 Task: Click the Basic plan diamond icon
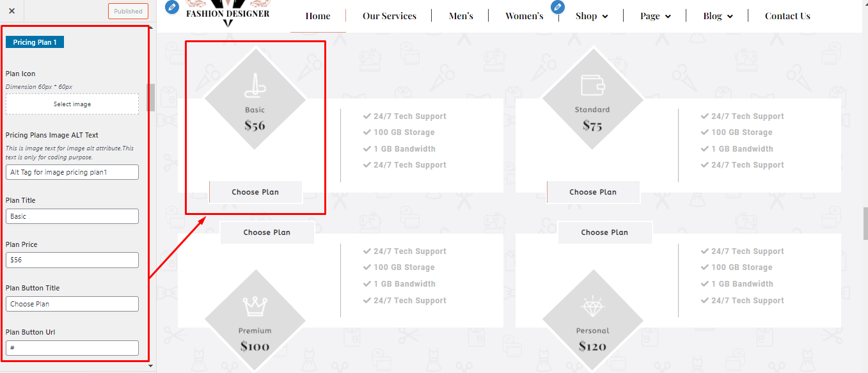click(255, 86)
